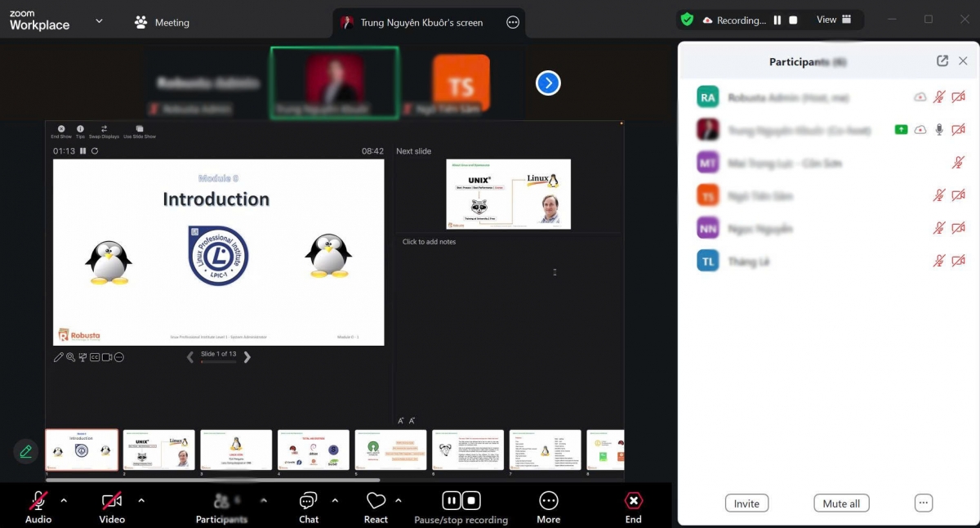Viewport: 980px width, 528px height.
Task: Expand the Video options arrow
Action: coord(141,500)
